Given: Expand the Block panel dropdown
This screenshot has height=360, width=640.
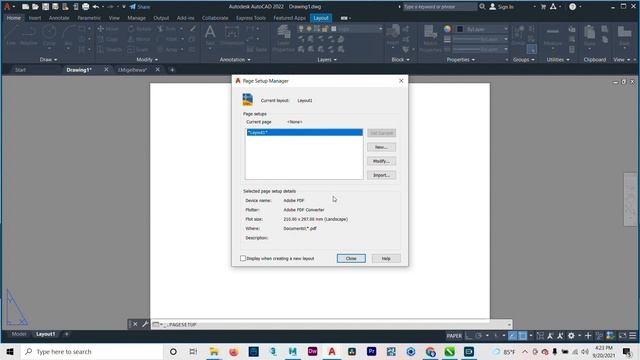Looking at the screenshot, I should (400, 60).
